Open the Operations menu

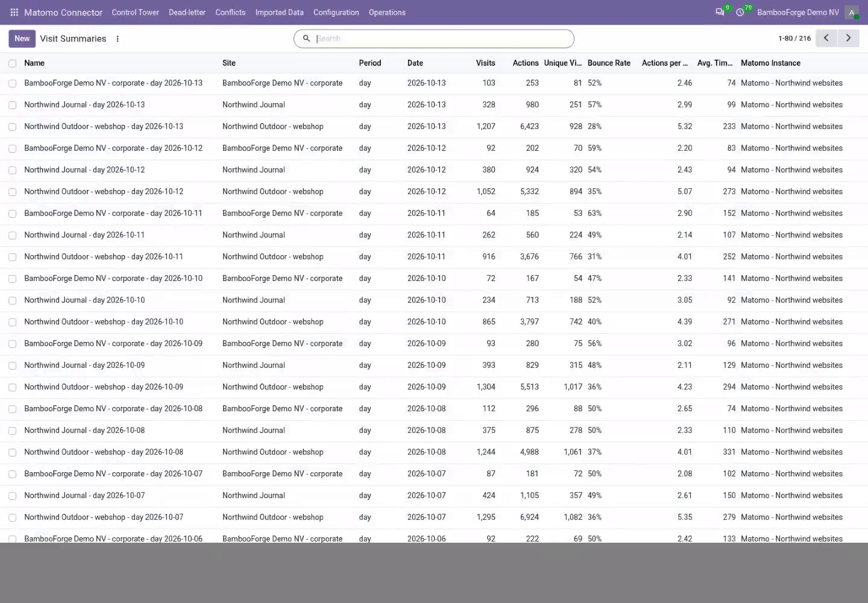pyautogui.click(x=387, y=12)
